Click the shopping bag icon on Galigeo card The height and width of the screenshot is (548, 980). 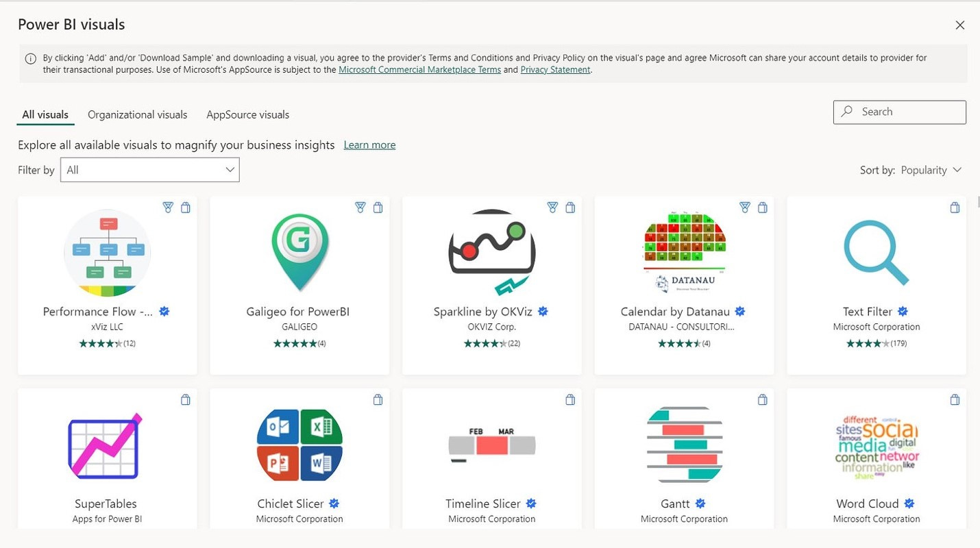tap(378, 208)
